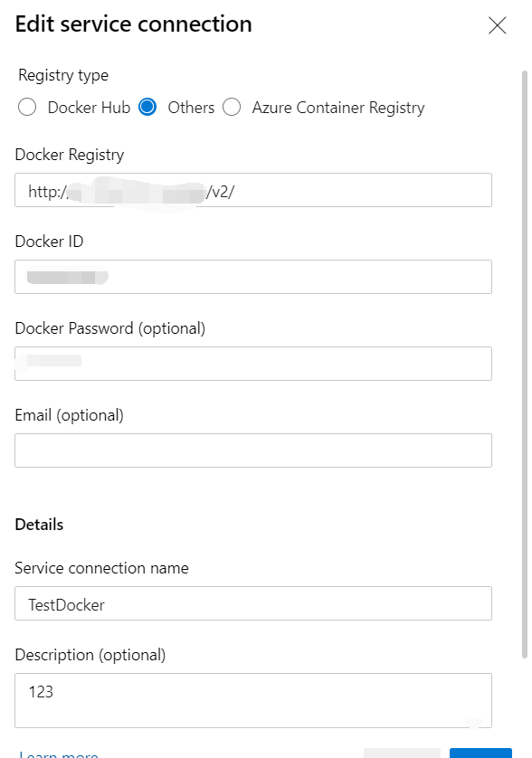Click the Docker Password (optional) label
The width and height of the screenshot is (532, 758).
(110, 328)
